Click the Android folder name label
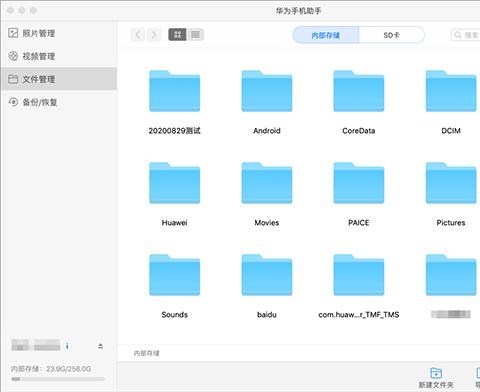The height and width of the screenshot is (392, 480). (x=267, y=131)
